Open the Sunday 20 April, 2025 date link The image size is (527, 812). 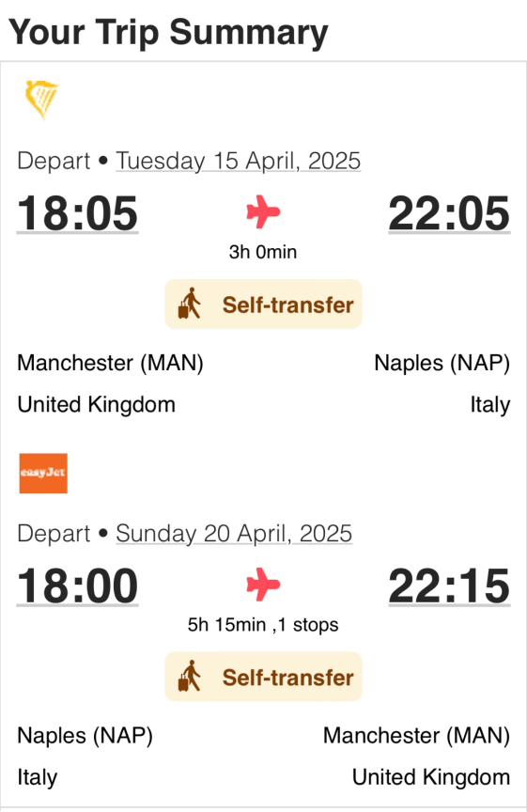pyautogui.click(x=234, y=534)
